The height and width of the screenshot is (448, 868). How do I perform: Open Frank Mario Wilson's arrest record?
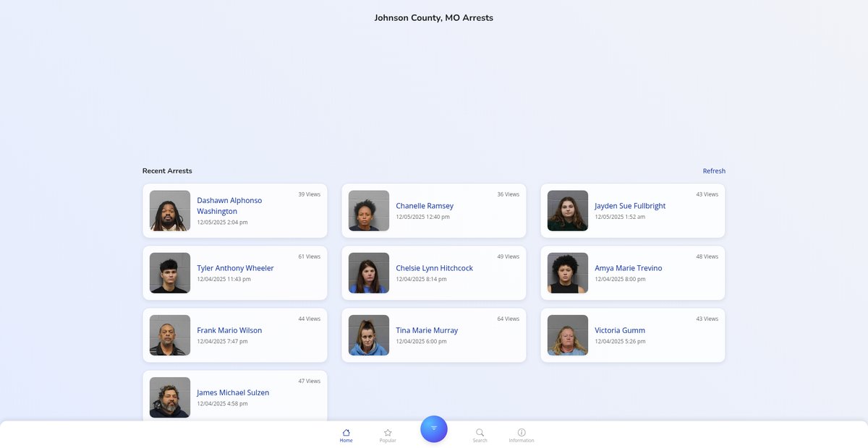[235, 335]
